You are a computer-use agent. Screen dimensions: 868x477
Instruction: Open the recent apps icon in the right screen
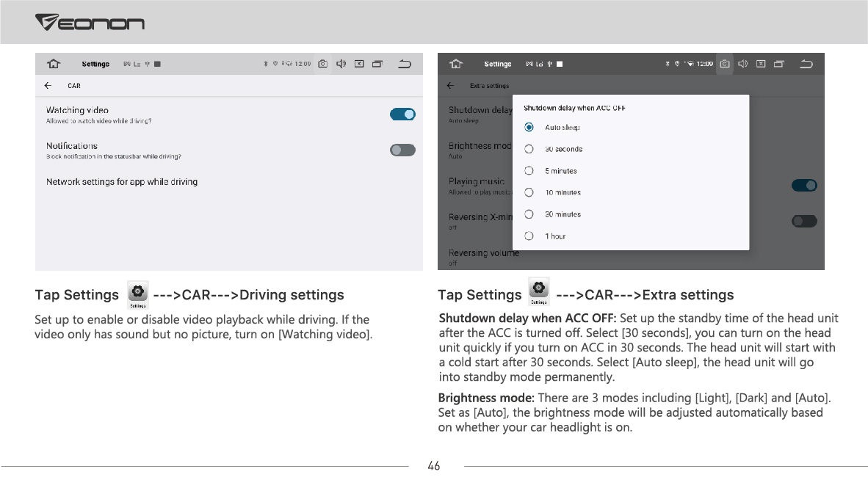click(779, 64)
